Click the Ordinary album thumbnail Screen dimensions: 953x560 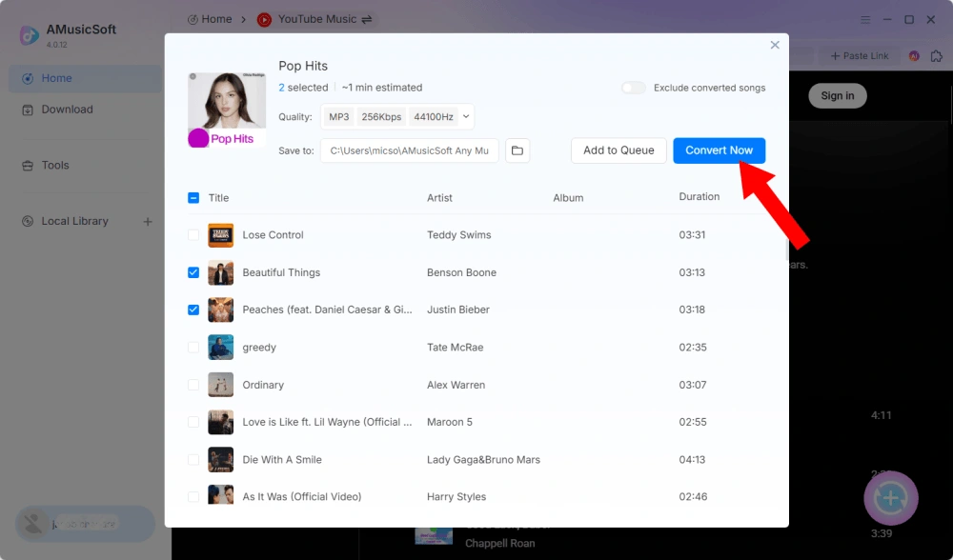221,385
